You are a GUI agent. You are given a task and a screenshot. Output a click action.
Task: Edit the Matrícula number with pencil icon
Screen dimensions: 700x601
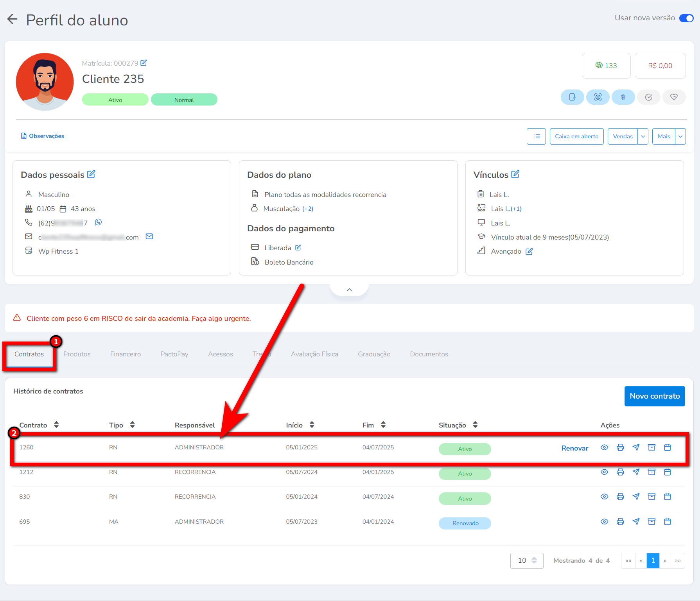[x=144, y=63]
